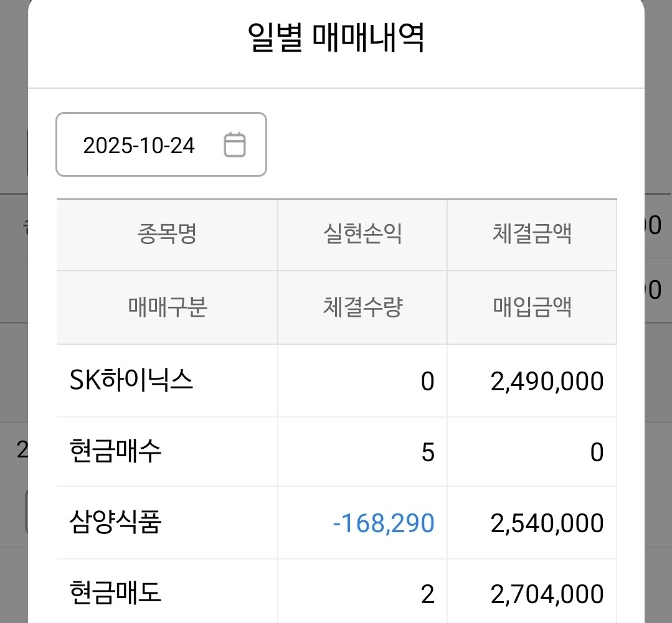Click the 0 realized profit for SK하이닉스
Viewport: 672px width, 623px height.
point(427,381)
